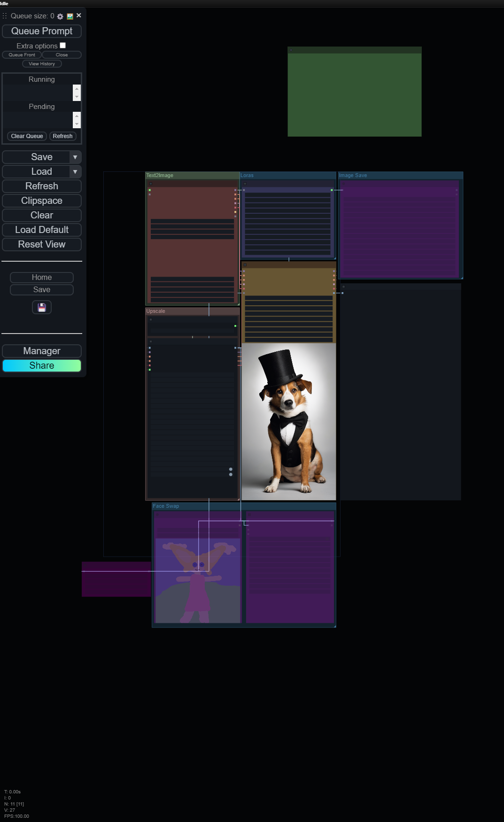Click Pending list scroll down arrow

pos(77,124)
